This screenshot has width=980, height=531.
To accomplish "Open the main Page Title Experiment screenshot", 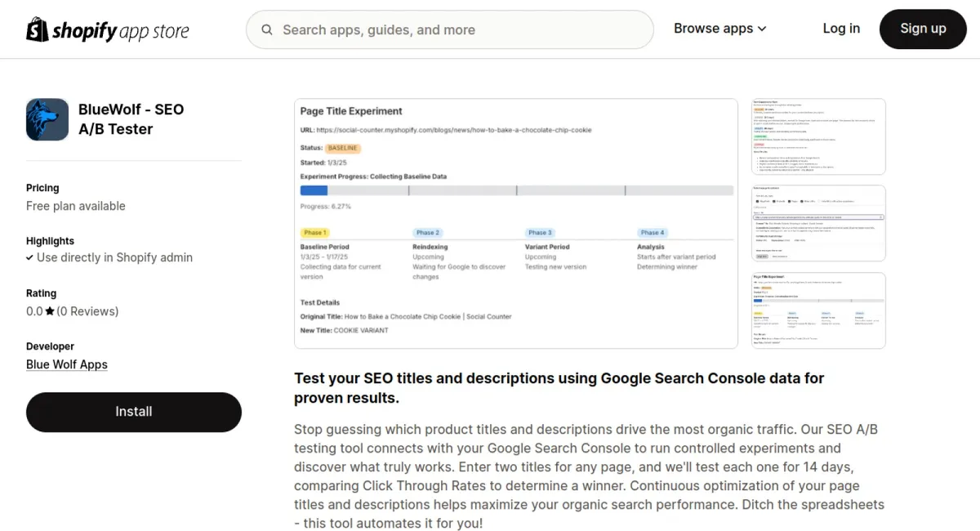I will (x=516, y=224).
